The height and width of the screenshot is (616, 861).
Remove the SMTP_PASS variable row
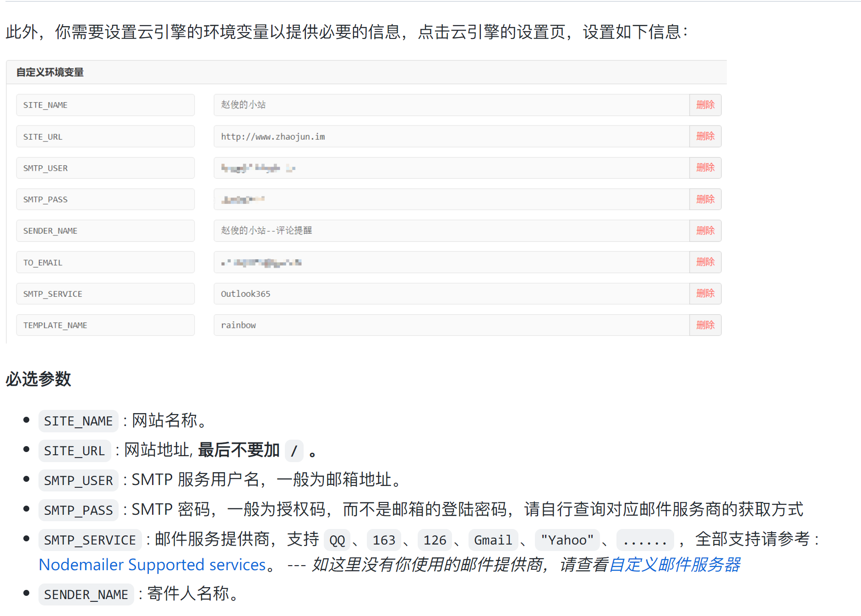tap(705, 199)
